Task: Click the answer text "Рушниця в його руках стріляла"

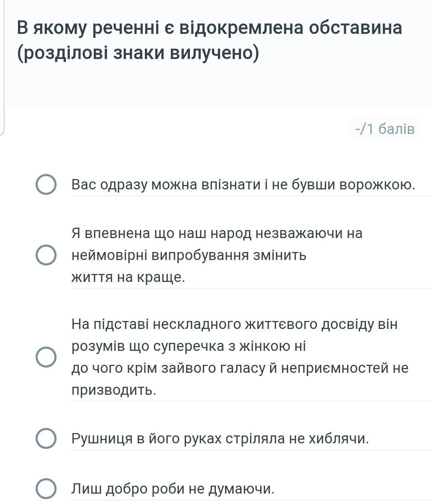Action: tap(178, 439)
